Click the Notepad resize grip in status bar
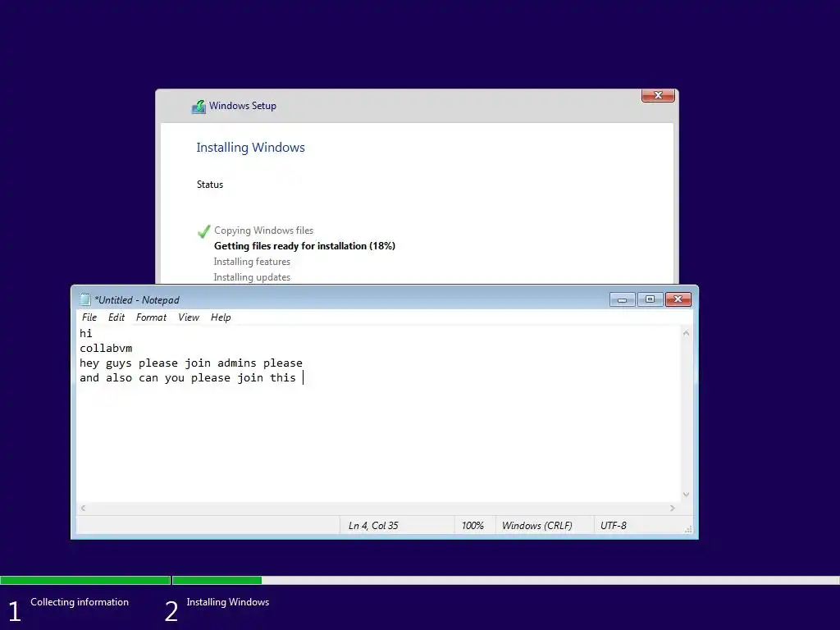This screenshot has width=840, height=630. coord(688,529)
